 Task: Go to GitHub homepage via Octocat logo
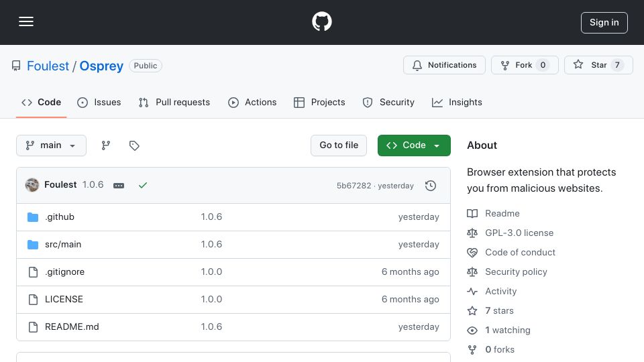pos(321,21)
